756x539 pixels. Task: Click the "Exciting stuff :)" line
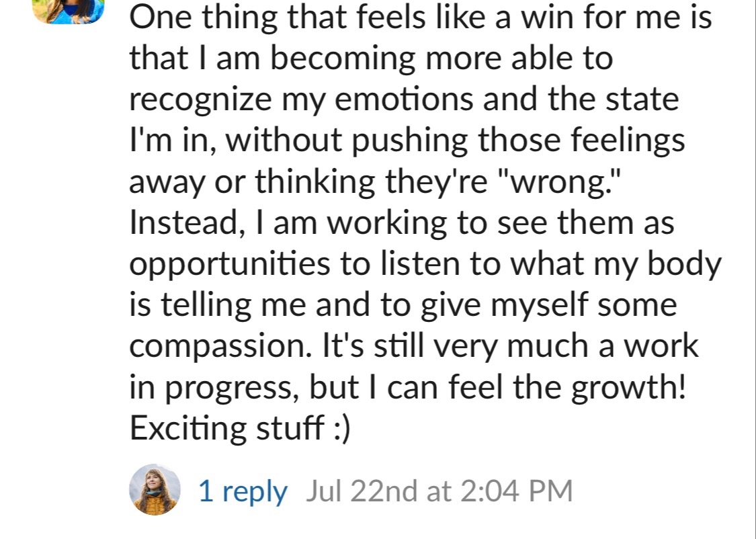(x=240, y=429)
